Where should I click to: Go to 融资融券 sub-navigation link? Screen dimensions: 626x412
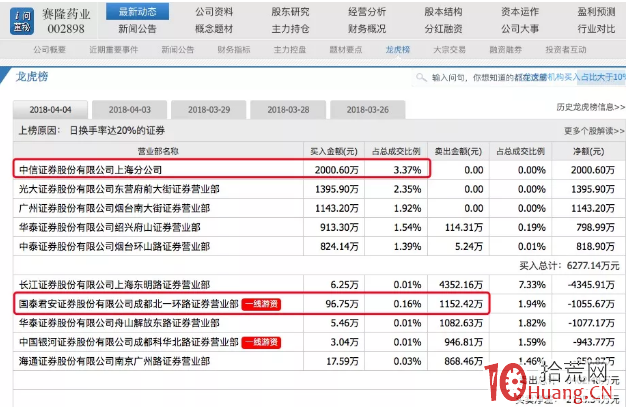point(506,50)
